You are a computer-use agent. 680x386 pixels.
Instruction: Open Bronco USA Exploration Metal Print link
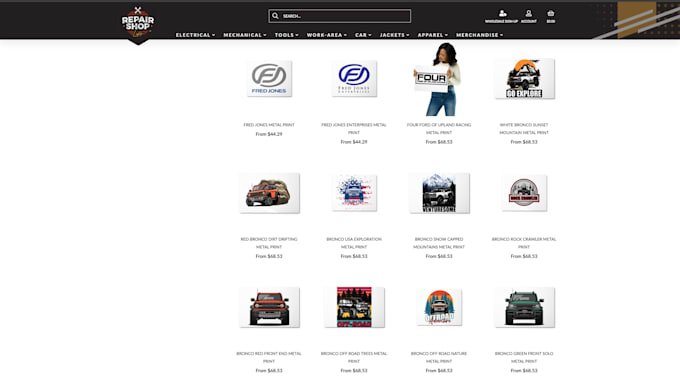[x=354, y=243]
